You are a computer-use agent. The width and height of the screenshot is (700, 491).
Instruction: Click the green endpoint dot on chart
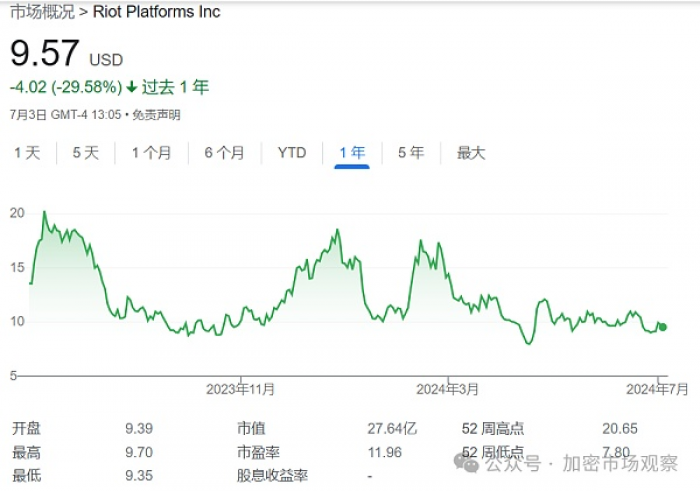(x=663, y=327)
